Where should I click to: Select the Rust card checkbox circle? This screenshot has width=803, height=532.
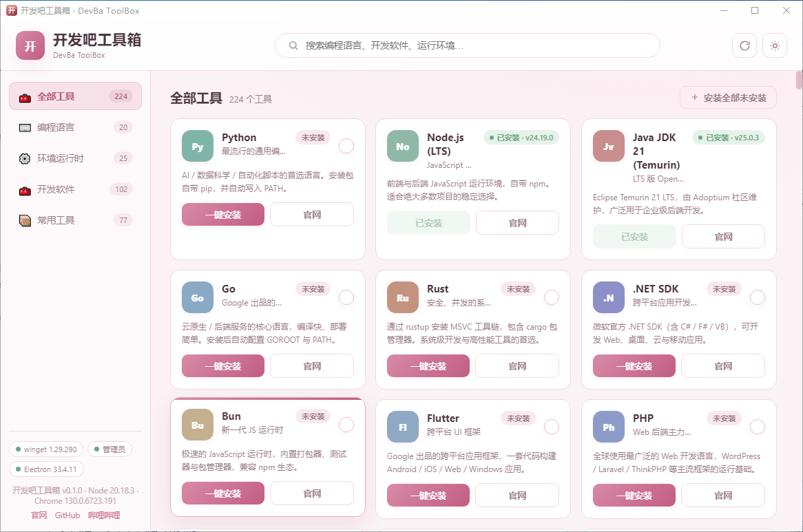[x=552, y=297]
